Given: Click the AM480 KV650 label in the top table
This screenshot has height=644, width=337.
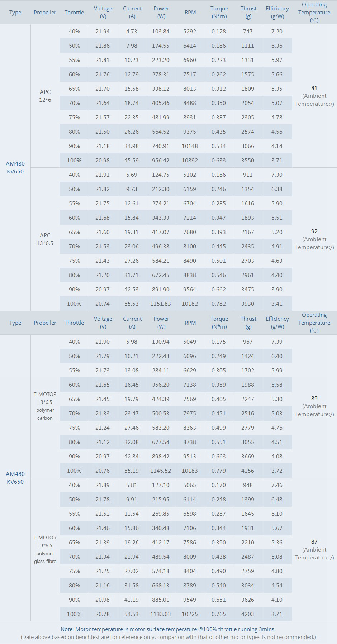Looking at the screenshot, I should pyautogui.click(x=15, y=167).
